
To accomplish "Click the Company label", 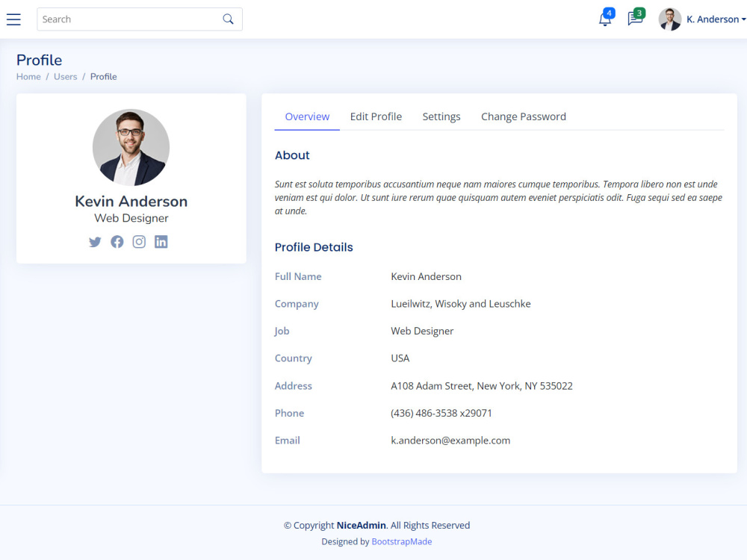I will tap(297, 304).
